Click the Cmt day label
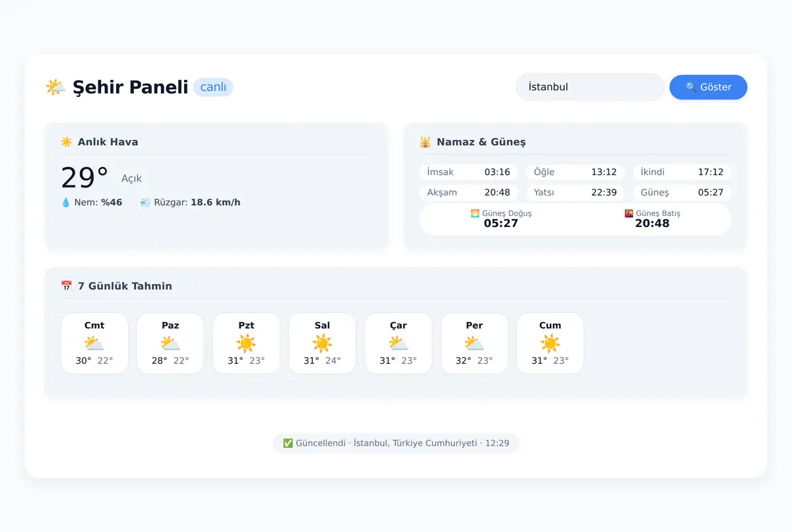This screenshot has height=532, width=792. [x=94, y=325]
